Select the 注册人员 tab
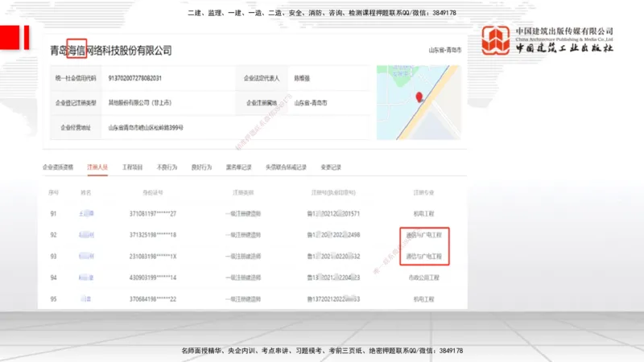 click(x=97, y=167)
